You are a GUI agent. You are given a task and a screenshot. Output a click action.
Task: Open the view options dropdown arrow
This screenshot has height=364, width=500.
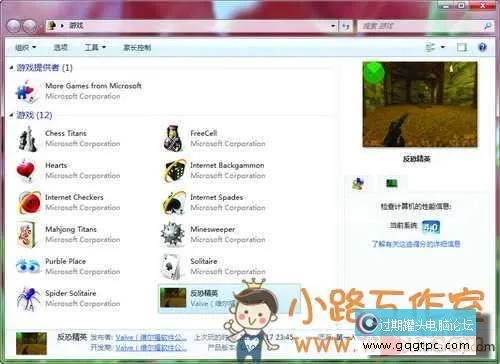(x=443, y=47)
